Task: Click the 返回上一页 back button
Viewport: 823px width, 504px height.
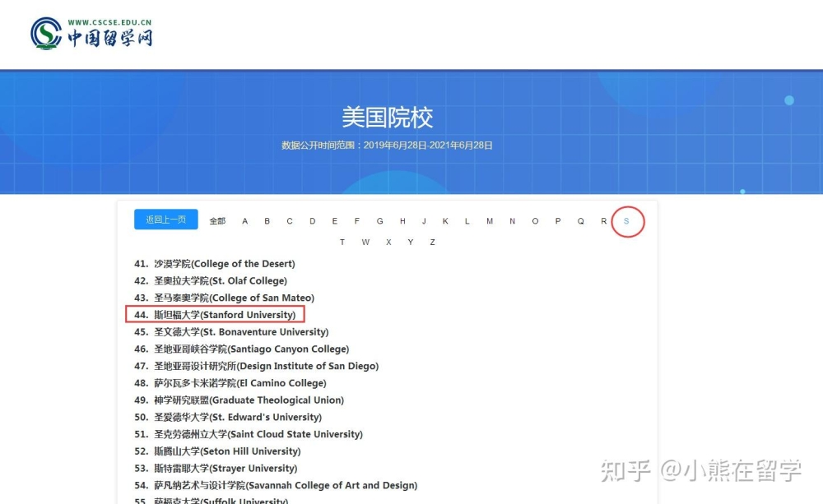Action: pyautogui.click(x=166, y=220)
